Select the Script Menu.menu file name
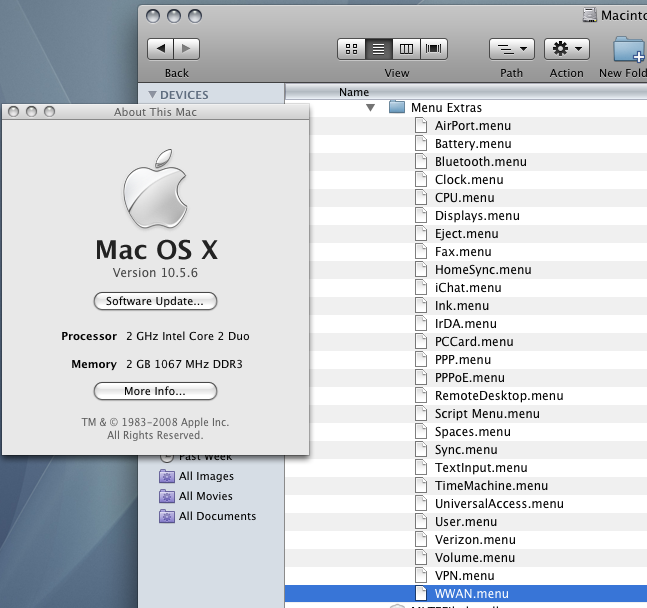This screenshot has height=608, width=647. coord(487,414)
